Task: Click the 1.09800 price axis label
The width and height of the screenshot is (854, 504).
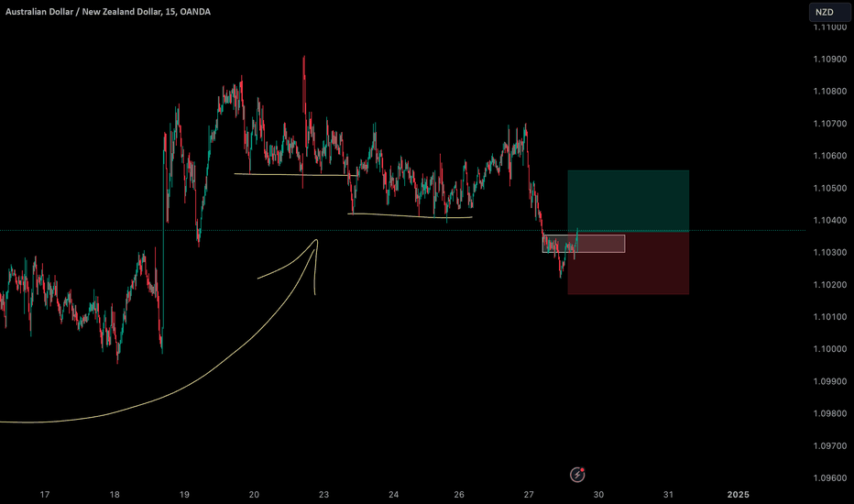Action: pyautogui.click(x=830, y=413)
